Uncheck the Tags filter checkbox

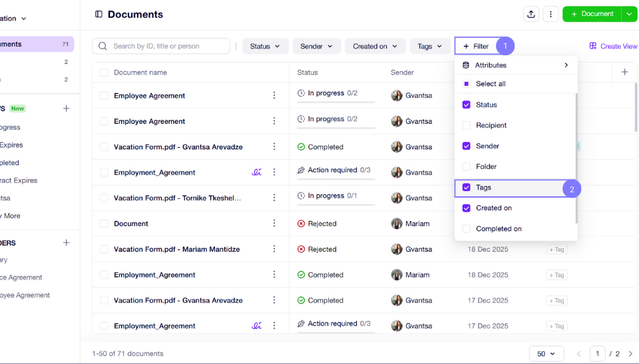(x=466, y=187)
